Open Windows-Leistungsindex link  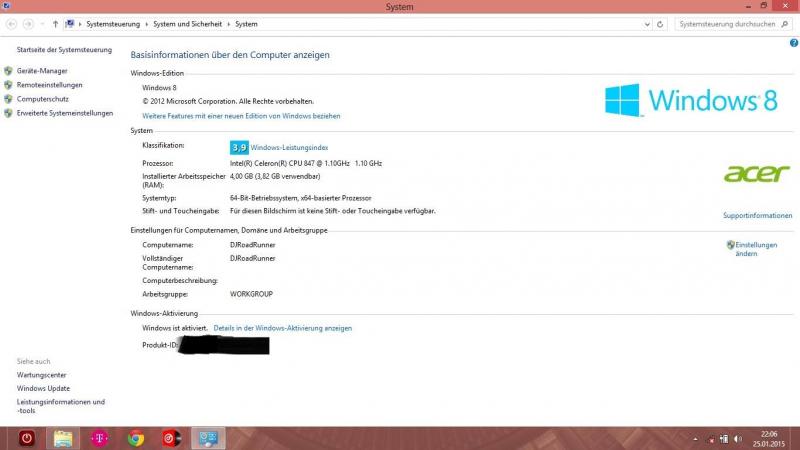click(x=289, y=147)
